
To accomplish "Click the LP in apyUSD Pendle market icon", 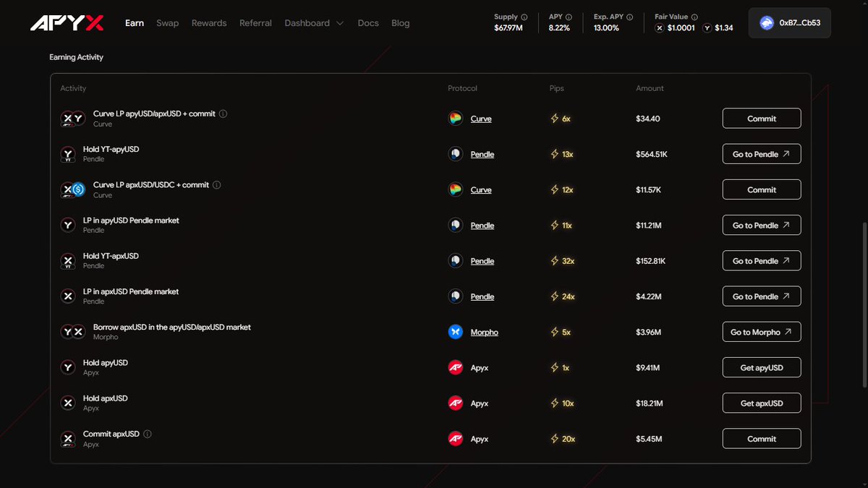I will [68, 225].
